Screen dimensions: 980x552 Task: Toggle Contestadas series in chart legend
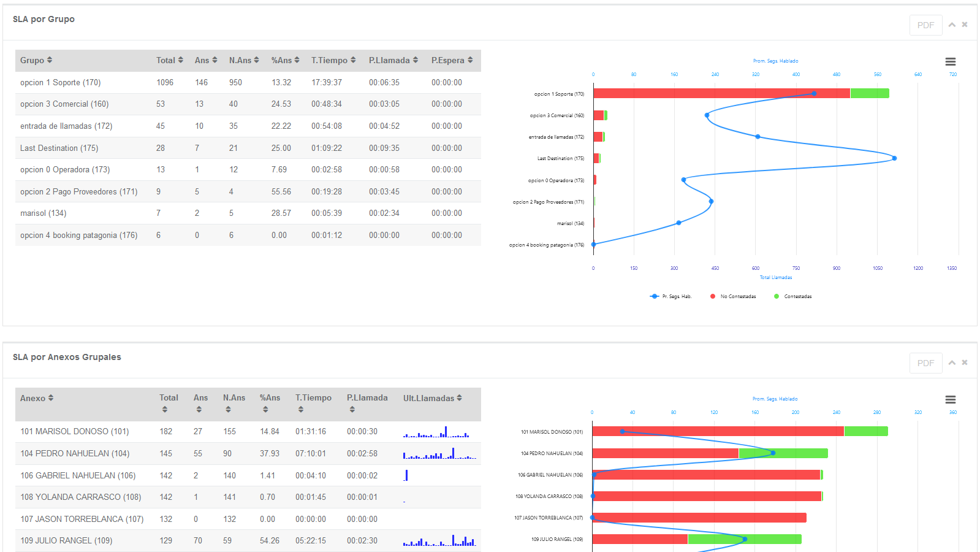pos(792,296)
